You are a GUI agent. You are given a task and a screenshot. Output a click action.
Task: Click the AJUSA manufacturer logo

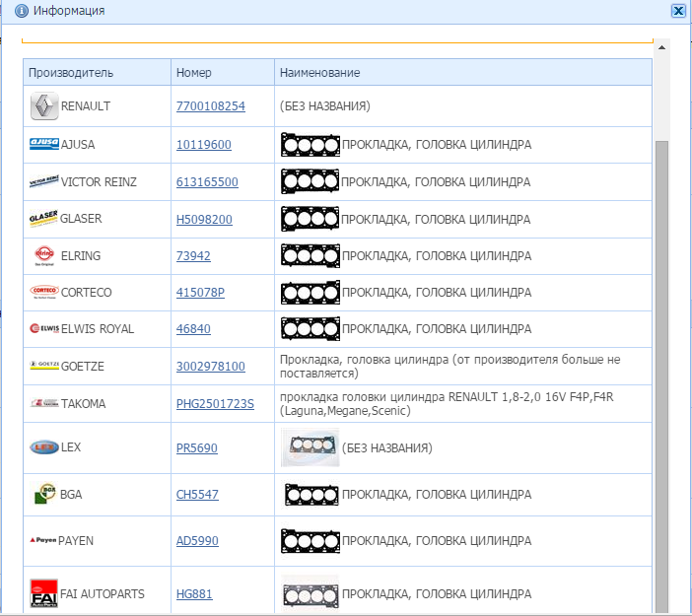(44, 145)
